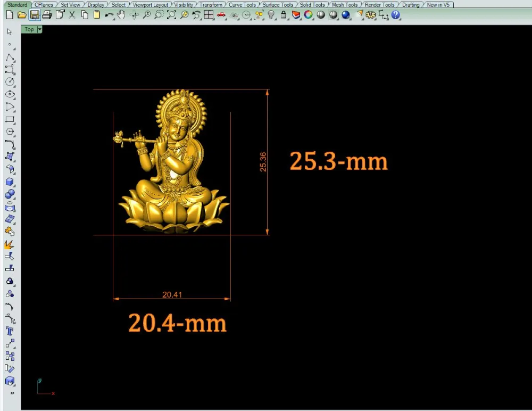This screenshot has width=532, height=411.
Task: Lock objects with the padlock icon
Action: pyautogui.click(x=284, y=15)
